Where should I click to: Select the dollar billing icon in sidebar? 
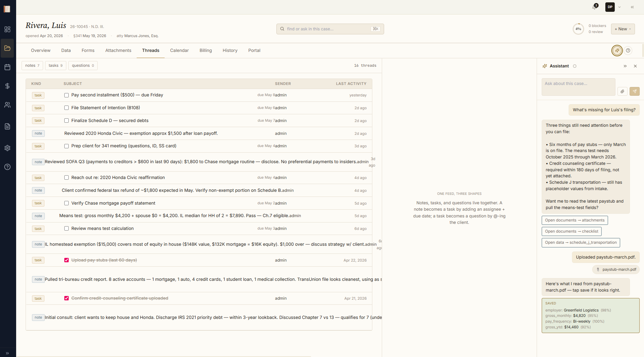click(x=7, y=86)
